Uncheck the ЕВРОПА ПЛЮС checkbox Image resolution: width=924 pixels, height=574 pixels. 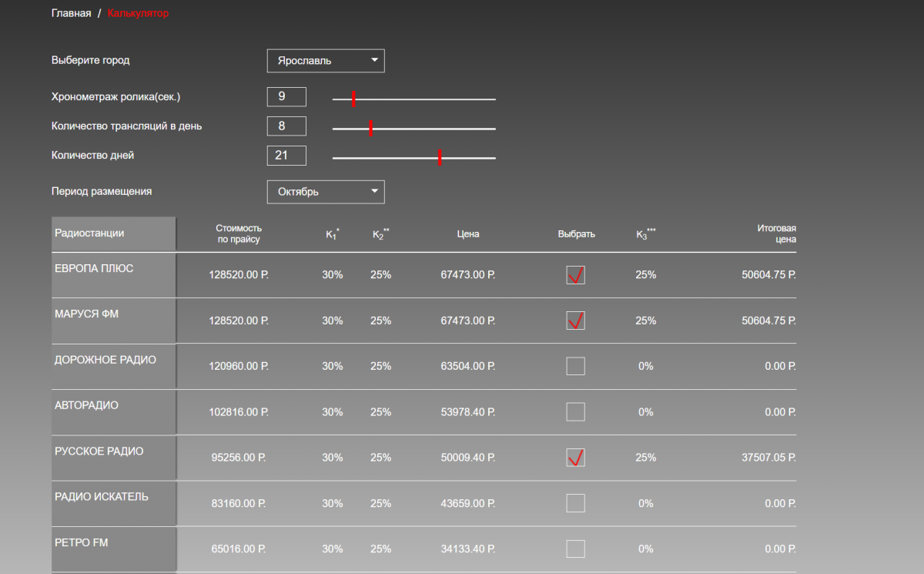coord(575,275)
